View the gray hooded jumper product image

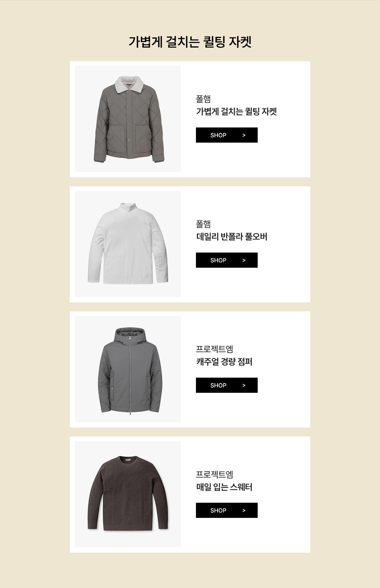pos(128,369)
